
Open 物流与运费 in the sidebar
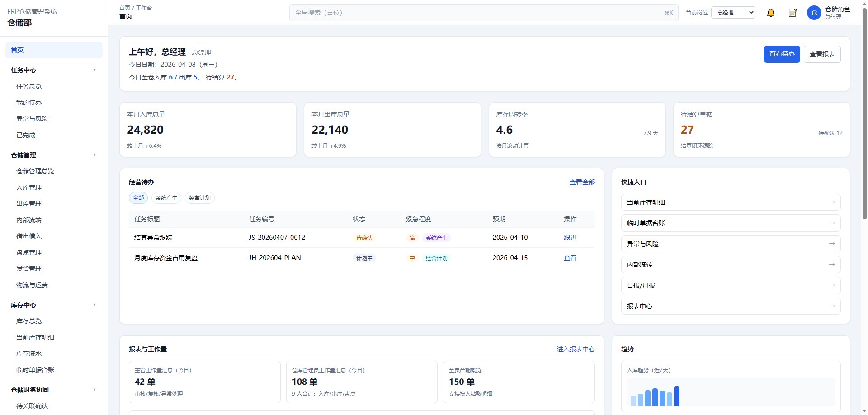click(x=54, y=285)
